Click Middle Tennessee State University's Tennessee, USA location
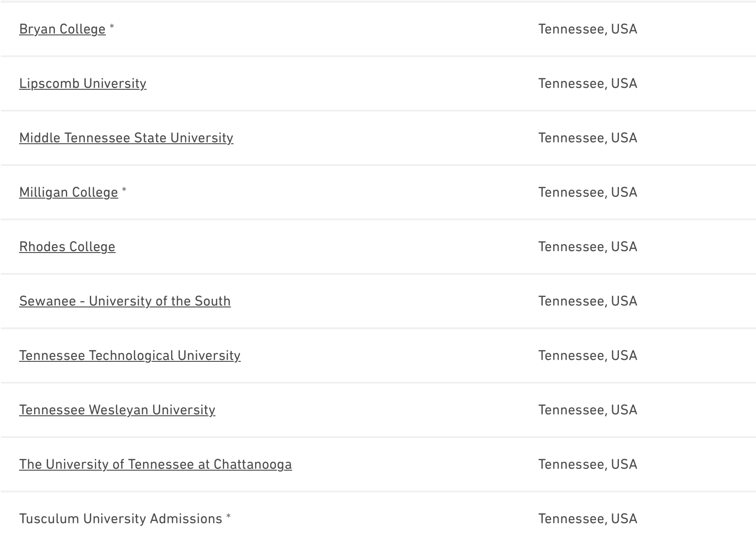Image resolution: width=756 pixels, height=545 pixels. tap(588, 138)
